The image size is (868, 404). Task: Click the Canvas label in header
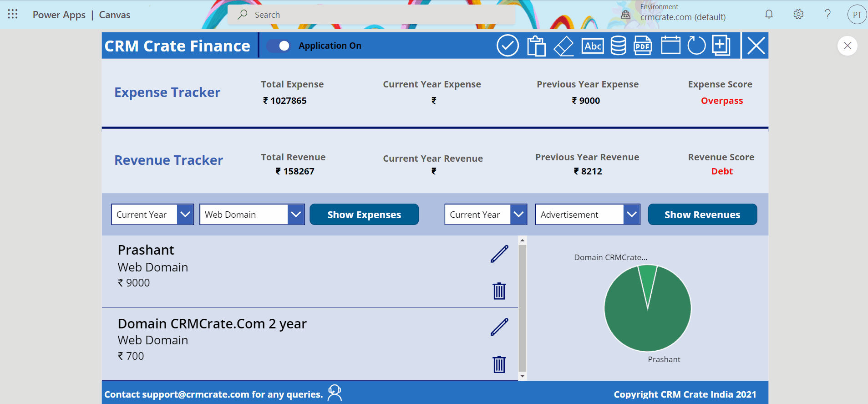[x=115, y=15]
